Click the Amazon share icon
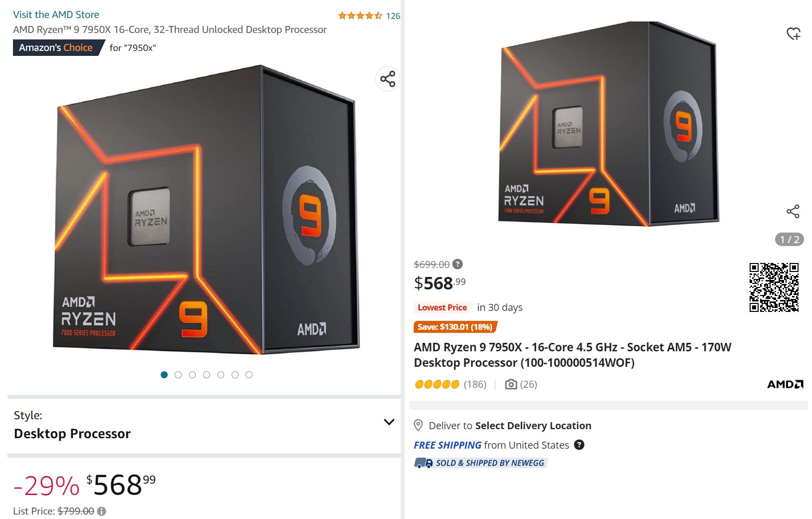The height and width of the screenshot is (519, 812). tap(388, 79)
